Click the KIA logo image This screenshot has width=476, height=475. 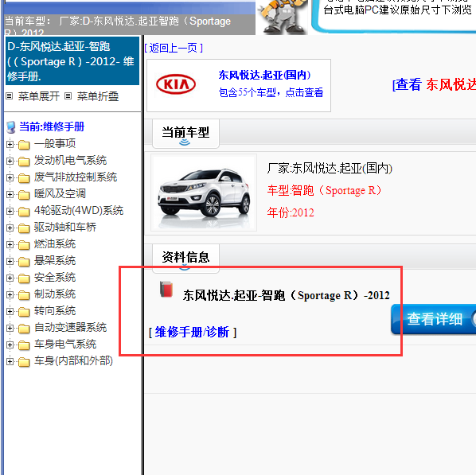click(x=176, y=84)
